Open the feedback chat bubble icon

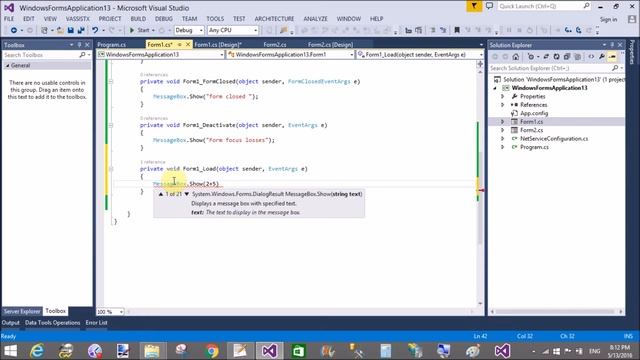(489, 6)
